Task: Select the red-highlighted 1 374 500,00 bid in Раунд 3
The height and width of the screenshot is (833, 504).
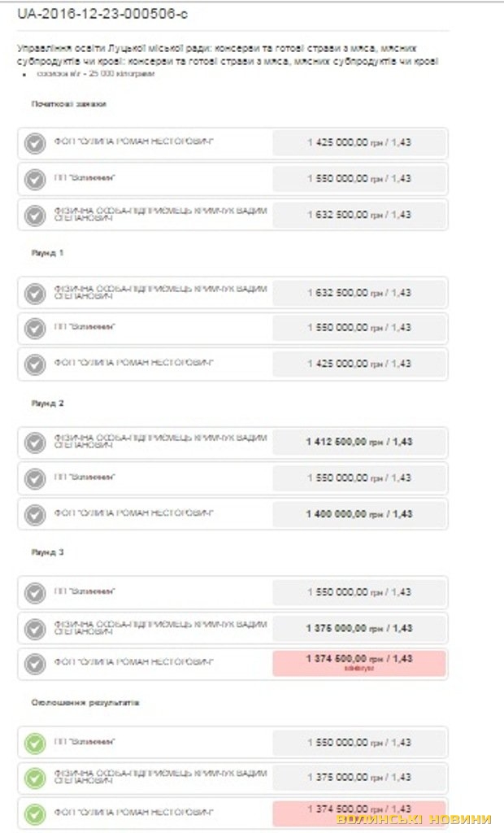Action: coord(359,662)
